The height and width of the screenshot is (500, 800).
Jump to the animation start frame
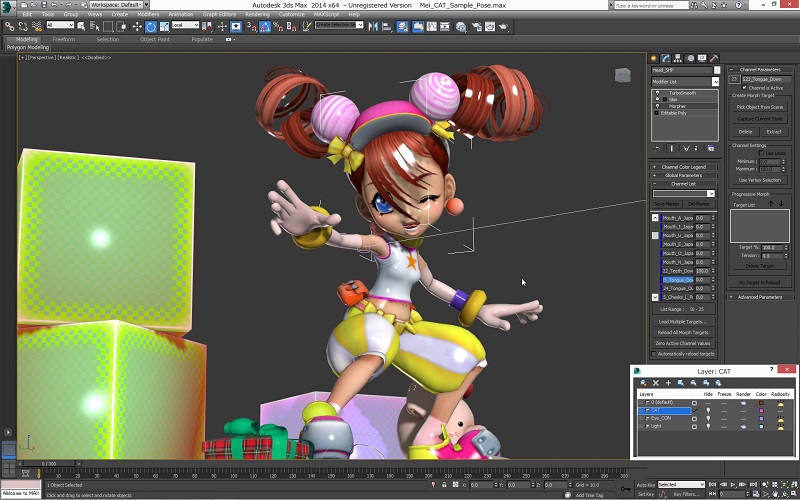[713, 484]
